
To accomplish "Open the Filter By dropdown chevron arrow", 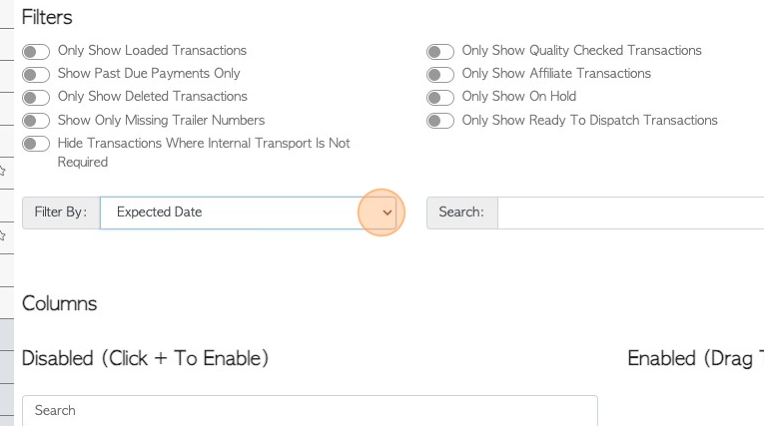I will pos(387,213).
